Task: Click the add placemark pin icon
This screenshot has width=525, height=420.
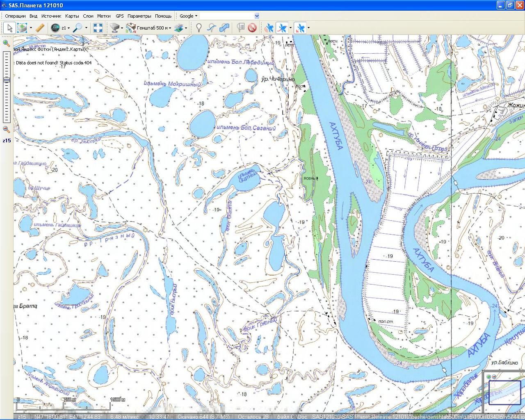Action: (x=199, y=28)
